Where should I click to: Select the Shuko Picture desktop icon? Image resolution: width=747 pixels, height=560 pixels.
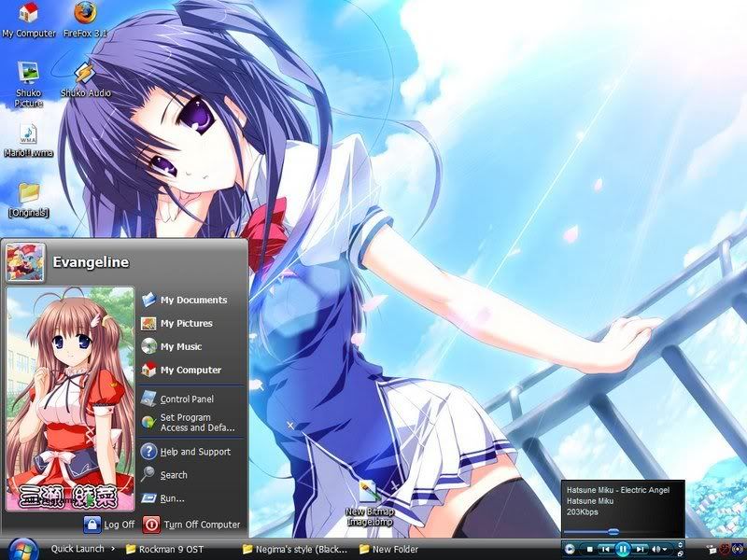[29, 84]
